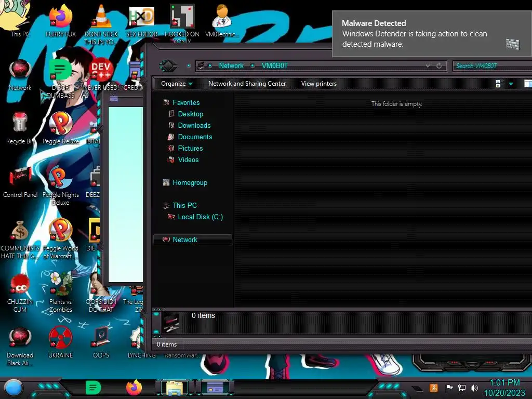Refresh the VM0B0T folder view
This screenshot has width=532, height=399.
pos(439,66)
